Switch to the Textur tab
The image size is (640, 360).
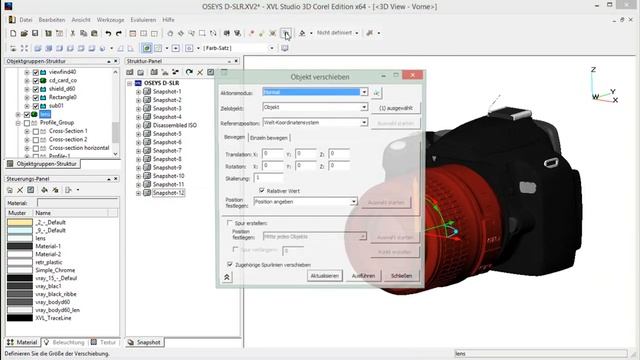pos(104,342)
